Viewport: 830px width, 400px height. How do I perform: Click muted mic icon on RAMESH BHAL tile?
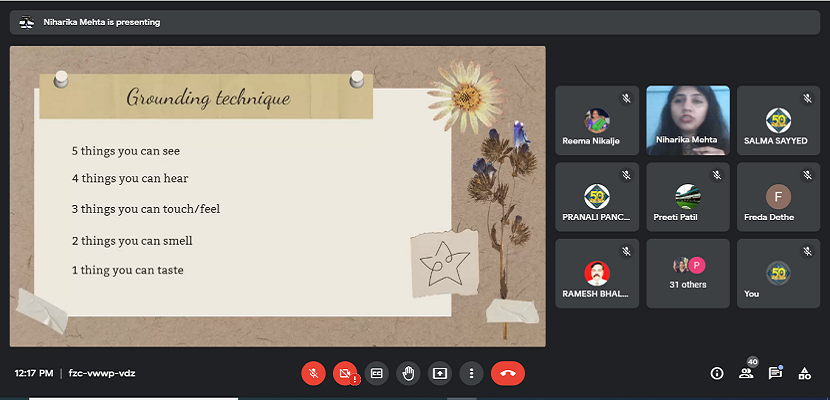point(626,251)
